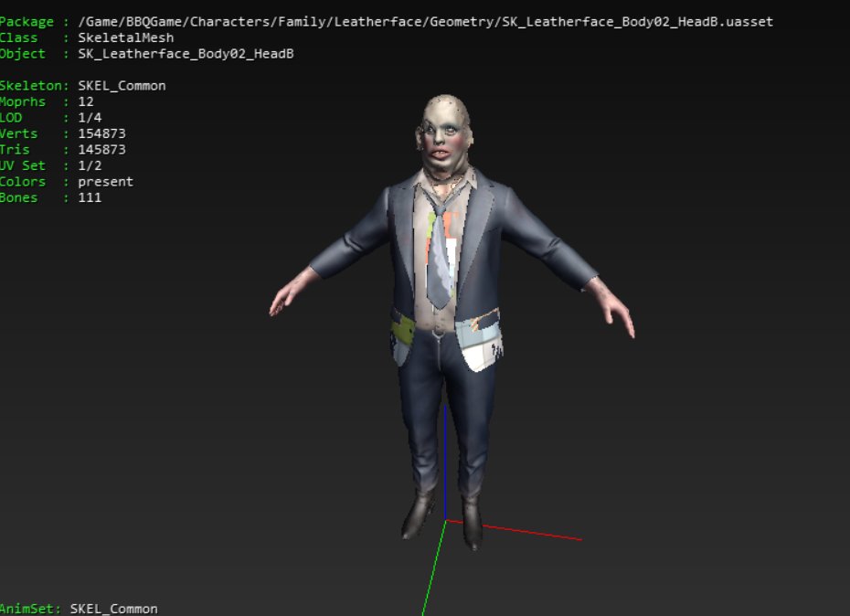Click the package path ending in SK_Leatherface_Body02_HeadB.uasset
The image size is (850, 616).
(x=426, y=22)
